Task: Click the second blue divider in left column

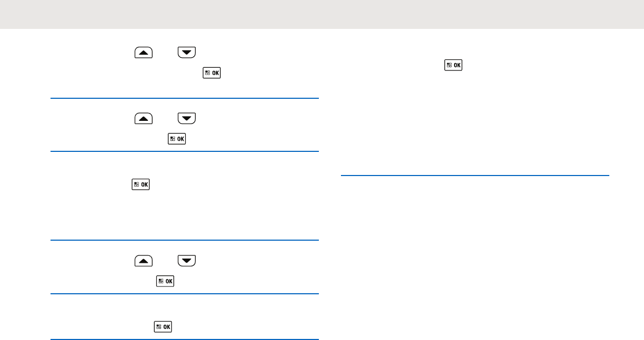Action: 184,151
